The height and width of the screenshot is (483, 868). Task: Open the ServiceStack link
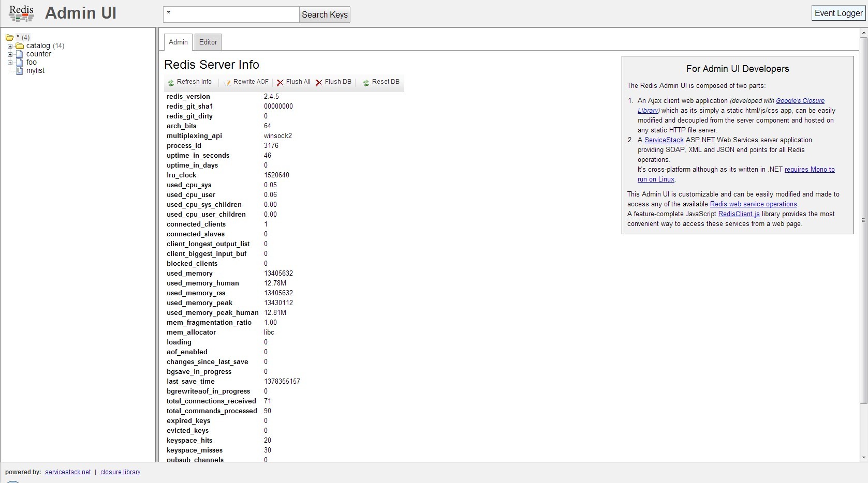tap(664, 140)
